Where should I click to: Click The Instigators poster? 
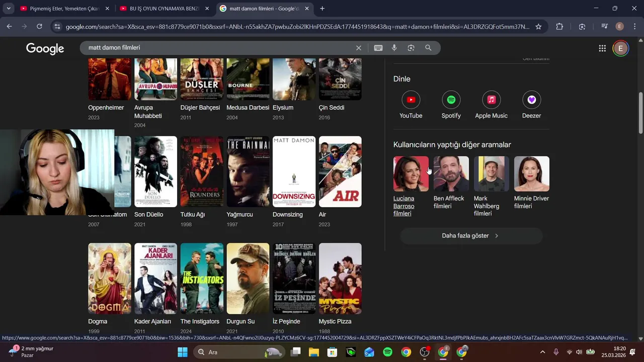(x=202, y=279)
